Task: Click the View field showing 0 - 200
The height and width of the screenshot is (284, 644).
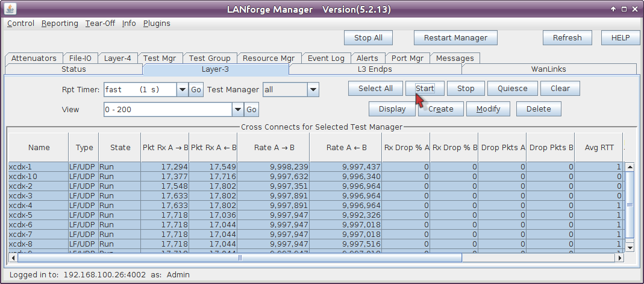Action: point(168,110)
